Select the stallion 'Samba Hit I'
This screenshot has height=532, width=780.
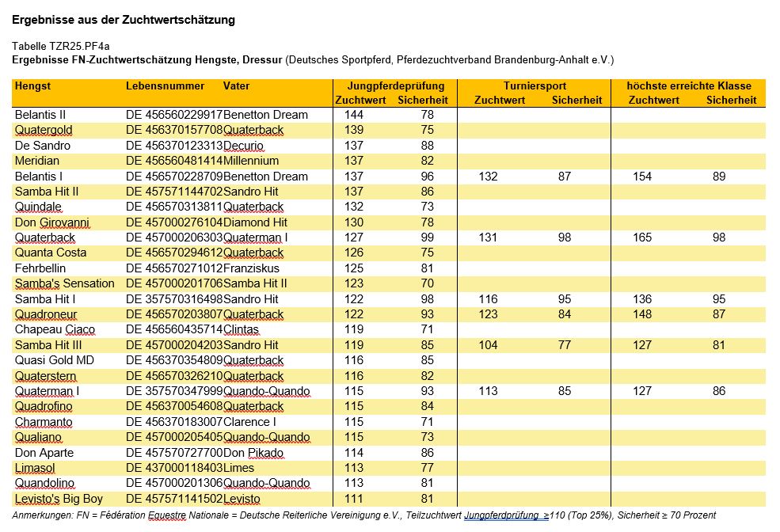pyautogui.click(x=45, y=299)
